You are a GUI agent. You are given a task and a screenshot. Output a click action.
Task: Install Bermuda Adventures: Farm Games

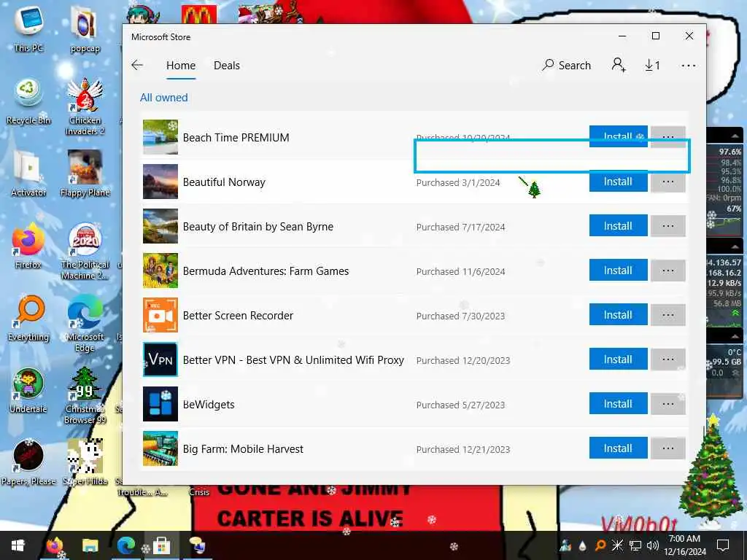618,270
